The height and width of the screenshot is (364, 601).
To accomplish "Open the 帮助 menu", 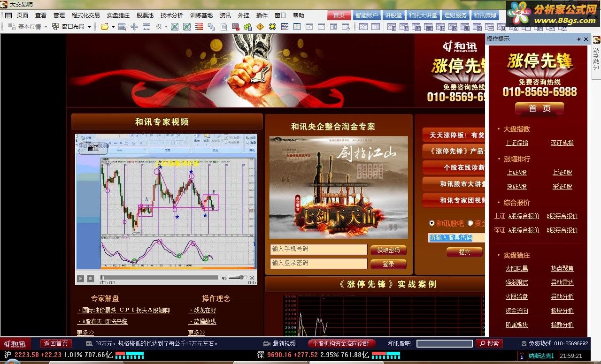I will [x=298, y=15].
